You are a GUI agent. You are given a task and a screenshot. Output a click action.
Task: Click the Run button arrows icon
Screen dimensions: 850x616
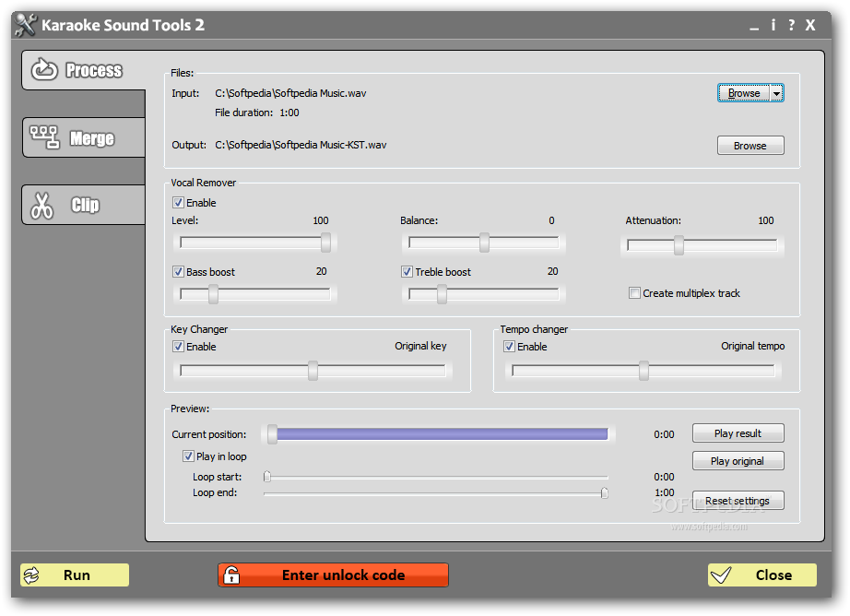(x=32, y=575)
